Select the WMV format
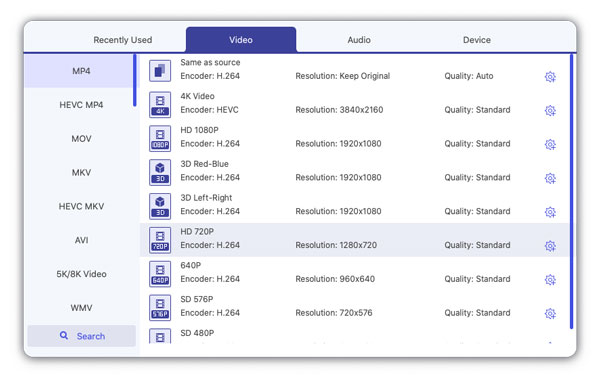 [81, 308]
